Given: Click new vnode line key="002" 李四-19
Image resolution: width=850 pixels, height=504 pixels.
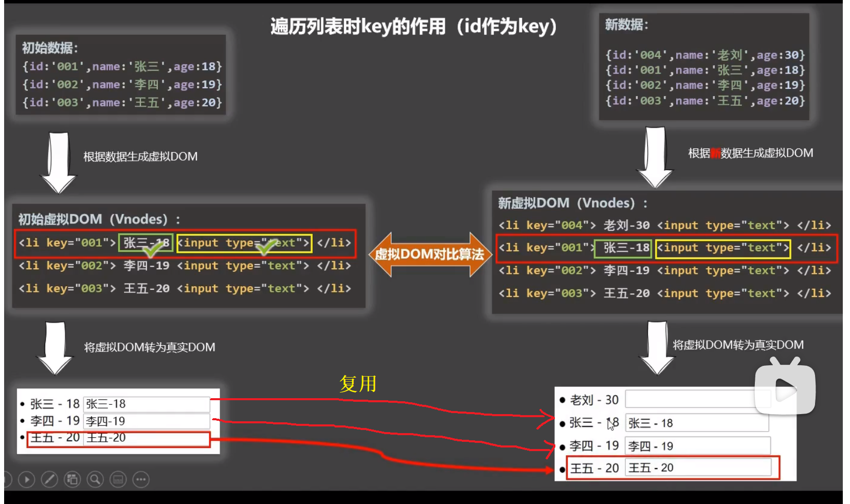Looking at the screenshot, I should [665, 271].
